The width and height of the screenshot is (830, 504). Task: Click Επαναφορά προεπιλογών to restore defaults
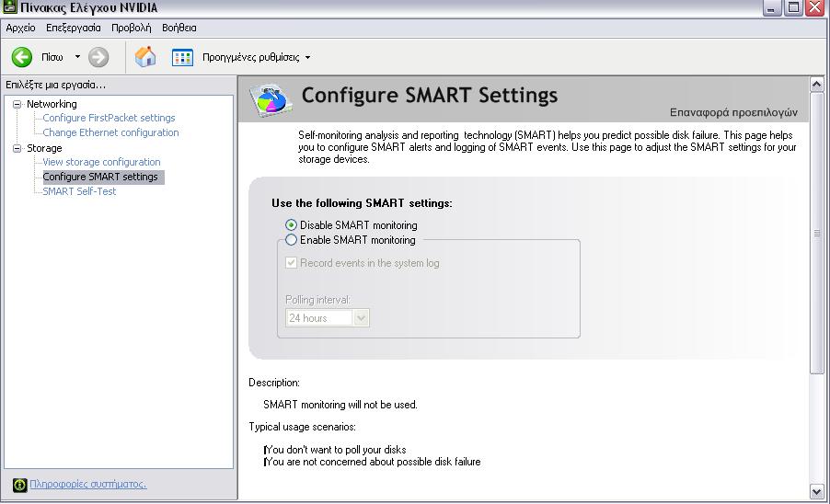(733, 112)
